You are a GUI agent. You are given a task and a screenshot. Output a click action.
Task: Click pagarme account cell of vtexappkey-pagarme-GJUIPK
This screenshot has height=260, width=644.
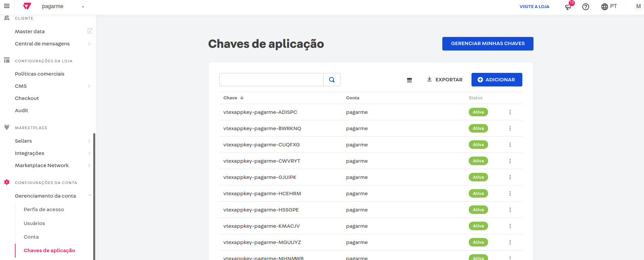357,177
